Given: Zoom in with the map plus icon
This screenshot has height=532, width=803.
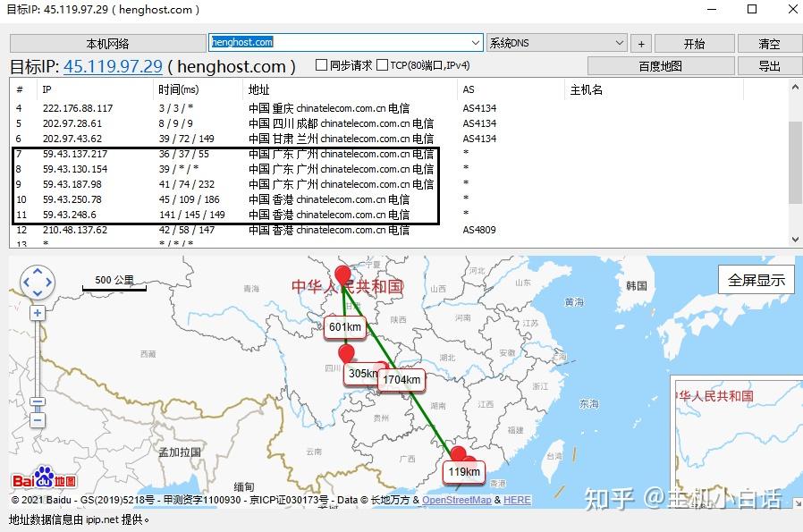Looking at the screenshot, I should 38,314.
